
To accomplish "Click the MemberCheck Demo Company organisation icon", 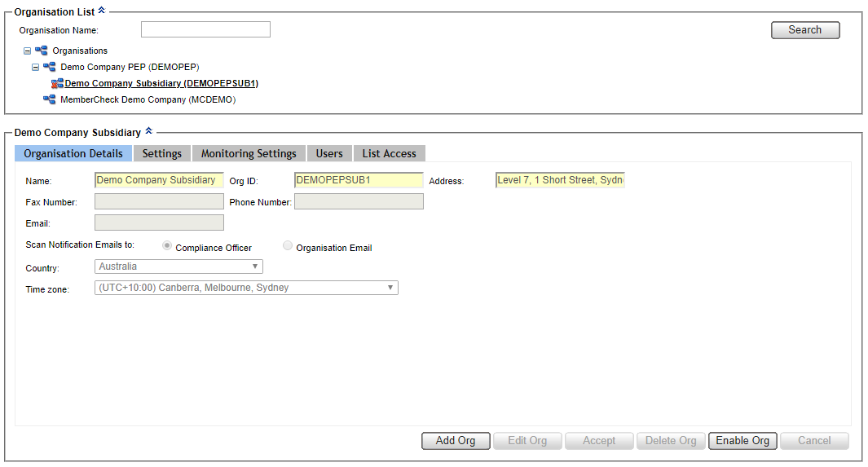I will 49,99.
